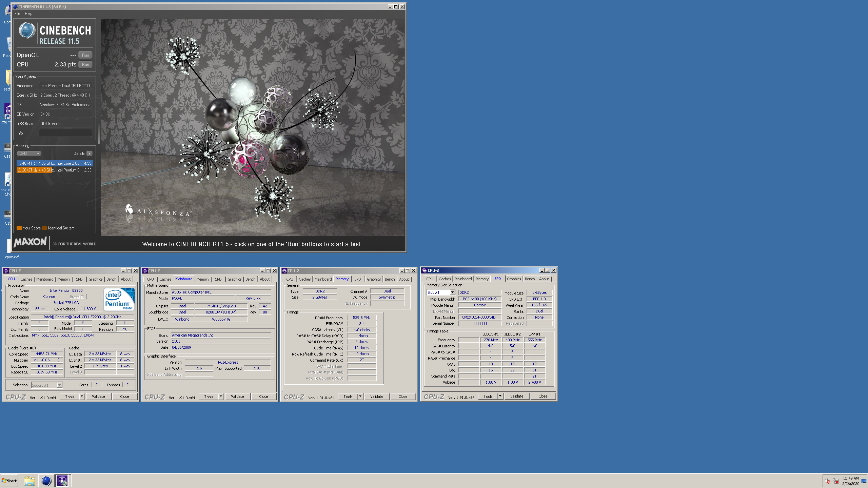Click Core Speed value 4453.71 MHz
Screen dimensions: 868x488
(x=47, y=354)
